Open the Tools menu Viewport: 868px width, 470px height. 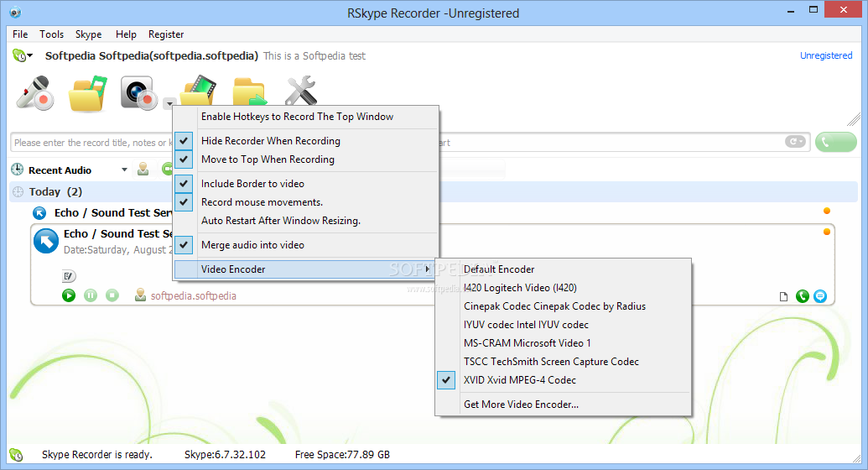51,34
